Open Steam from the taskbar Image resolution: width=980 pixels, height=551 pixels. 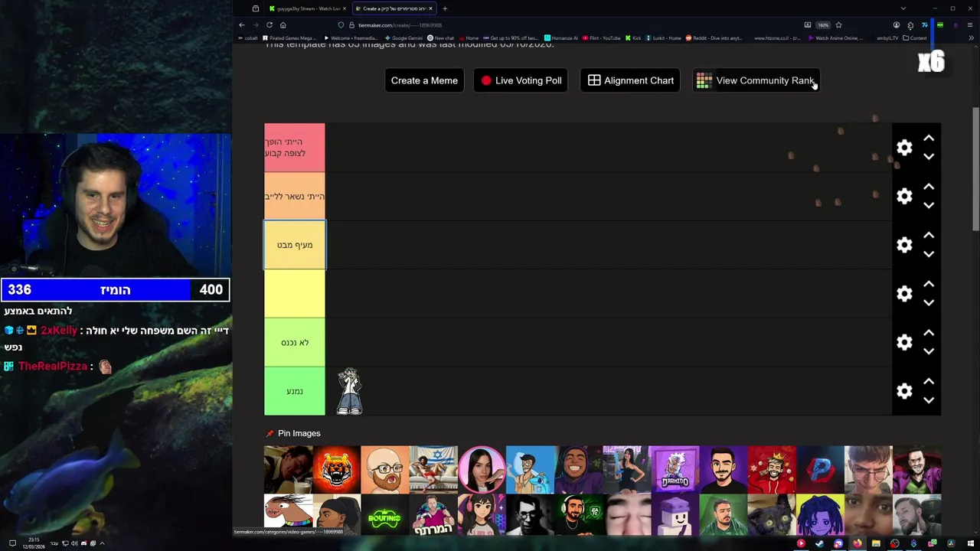(x=819, y=543)
